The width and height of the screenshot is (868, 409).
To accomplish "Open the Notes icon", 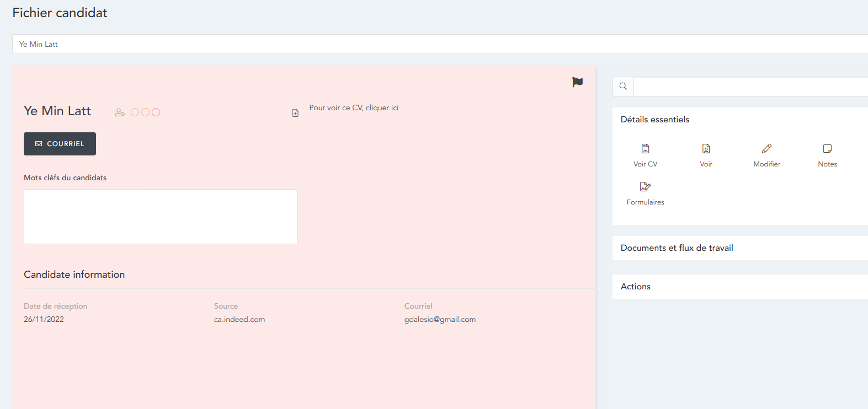I will coord(827,149).
